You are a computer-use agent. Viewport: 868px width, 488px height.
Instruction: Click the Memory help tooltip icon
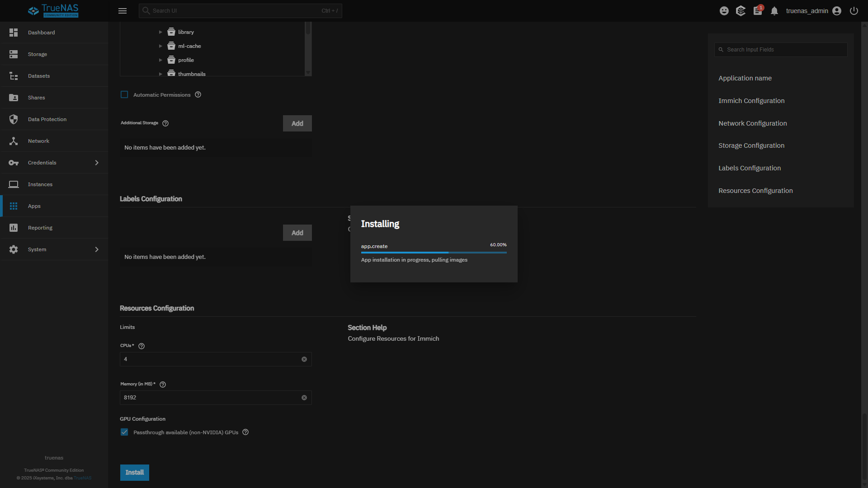[x=163, y=385]
